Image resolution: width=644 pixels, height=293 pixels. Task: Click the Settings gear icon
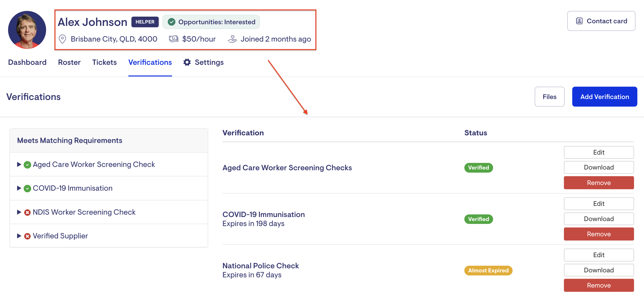pyautogui.click(x=187, y=62)
